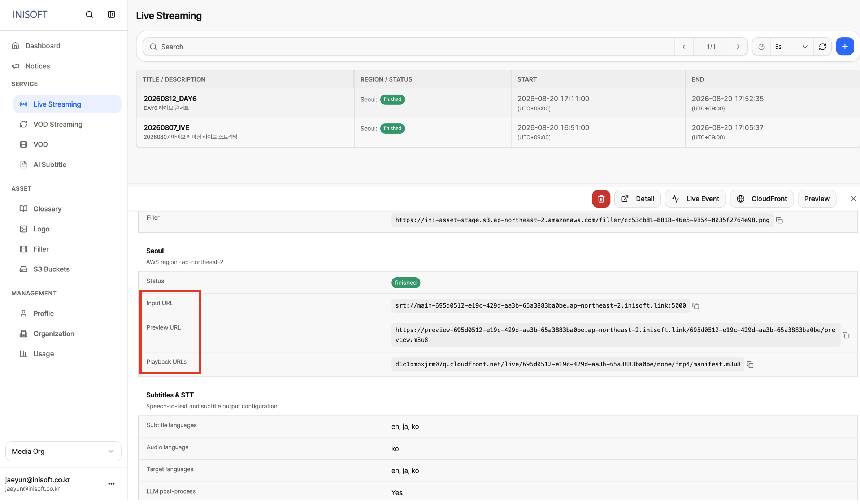The width and height of the screenshot is (860, 504).
Task: Go to the next page of results
Action: (x=738, y=47)
